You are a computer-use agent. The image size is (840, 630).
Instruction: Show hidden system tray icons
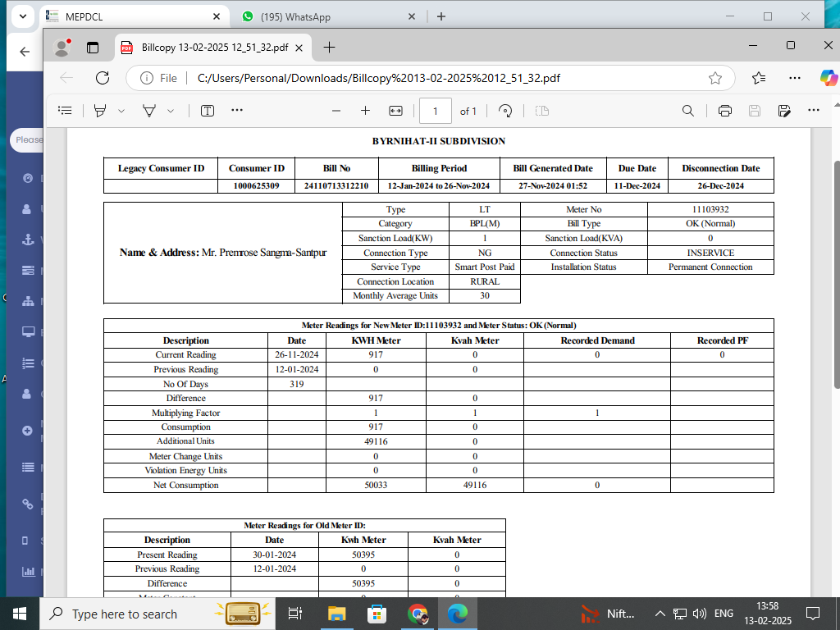(x=660, y=614)
